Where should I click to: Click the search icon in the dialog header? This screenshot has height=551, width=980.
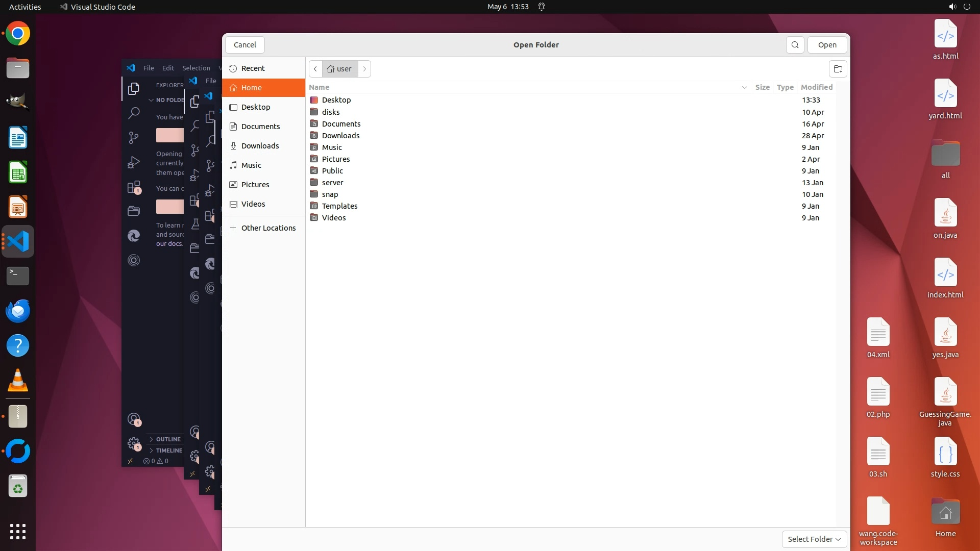tap(795, 45)
